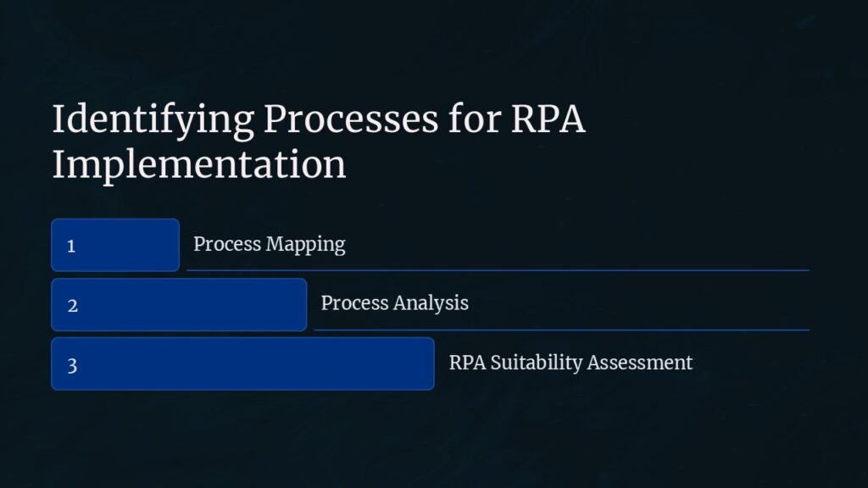Click the Process Mapping label
Image resolution: width=868 pixels, height=488 pixels.
click(270, 244)
